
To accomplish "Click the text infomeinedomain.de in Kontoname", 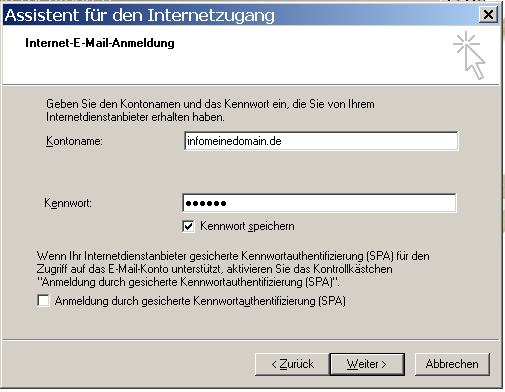I will pos(234,141).
